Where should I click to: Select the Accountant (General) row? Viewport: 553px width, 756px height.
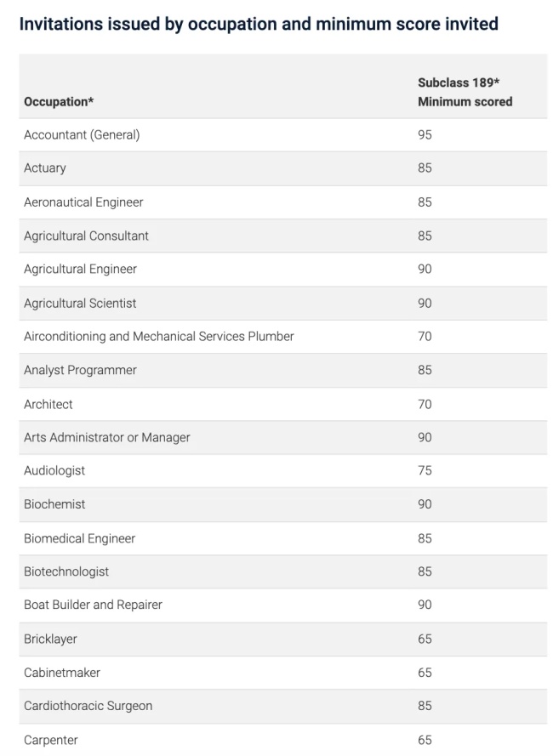coord(282,135)
